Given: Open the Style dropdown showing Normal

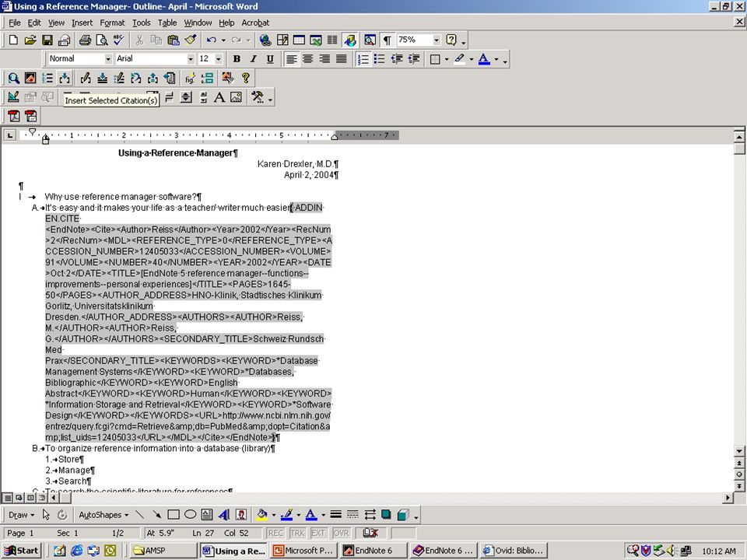Looking at the screenshot, I should tap(108, 59).
